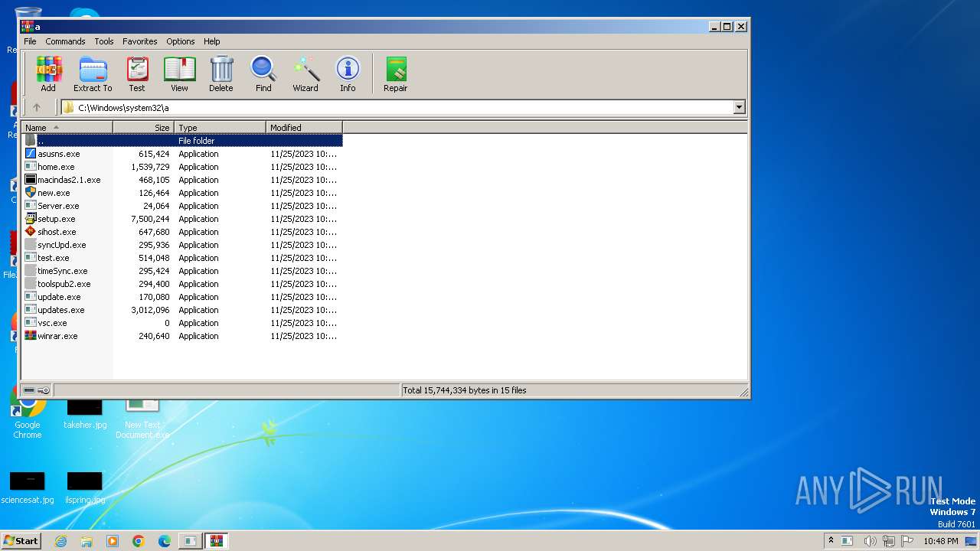Open Microsoft Edge from taskbar
The image size is (980, 551).
[x=165, y=541]
